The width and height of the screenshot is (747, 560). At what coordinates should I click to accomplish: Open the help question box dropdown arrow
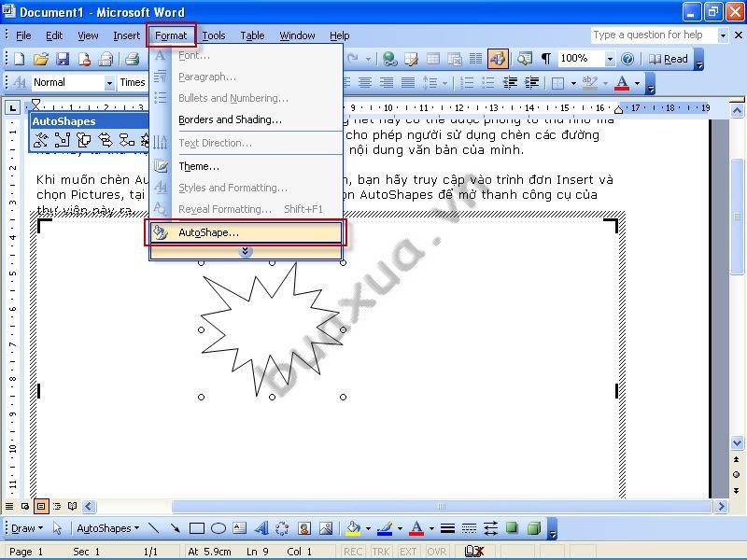point(723,35)
